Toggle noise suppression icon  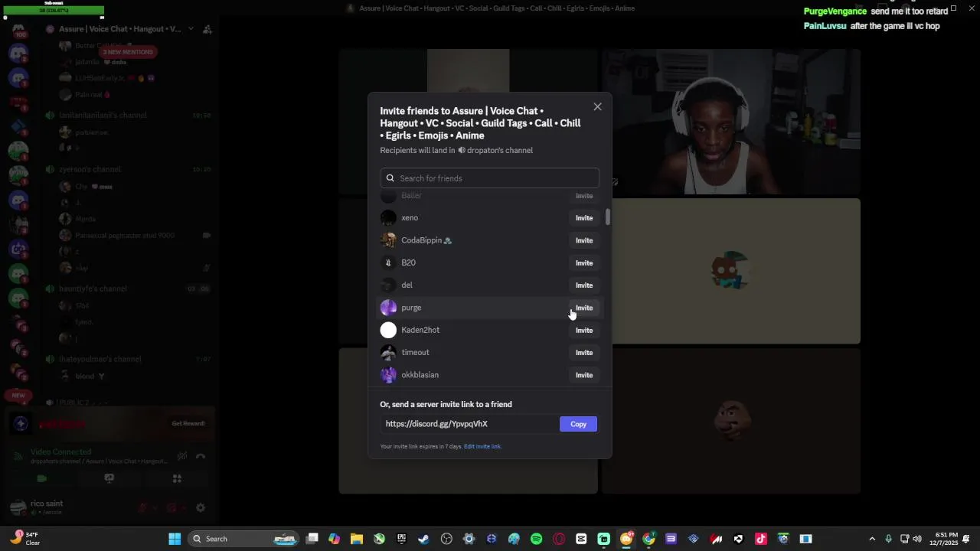(182, 457)
